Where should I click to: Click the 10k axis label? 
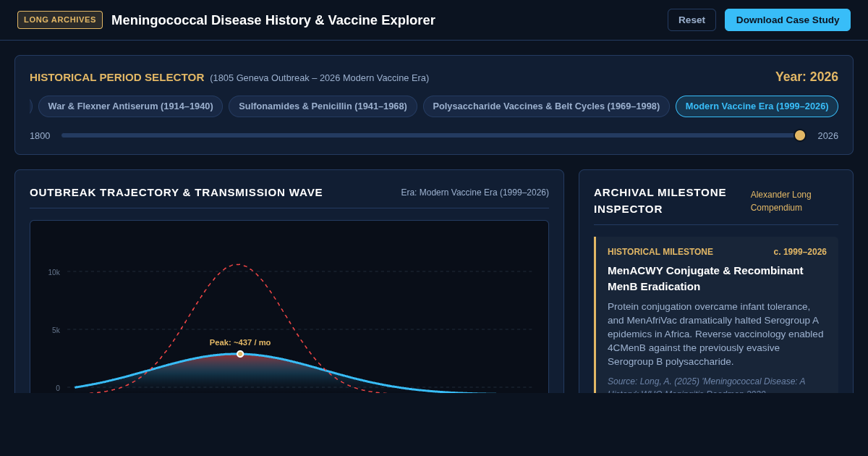[x=54, y=272]
